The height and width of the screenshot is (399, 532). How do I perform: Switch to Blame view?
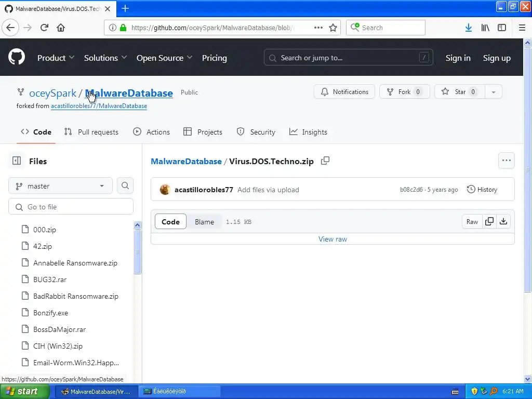(204, 221)
